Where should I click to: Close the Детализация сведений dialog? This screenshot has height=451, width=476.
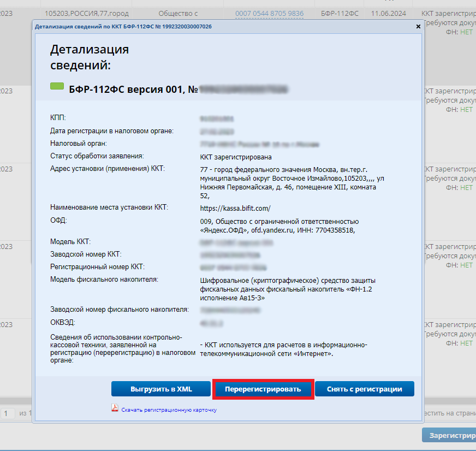click(418, 26)
